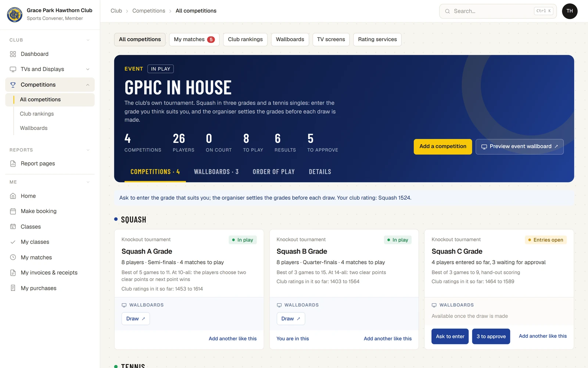Open Report pages
588x368 pixels.
point(50,163)
